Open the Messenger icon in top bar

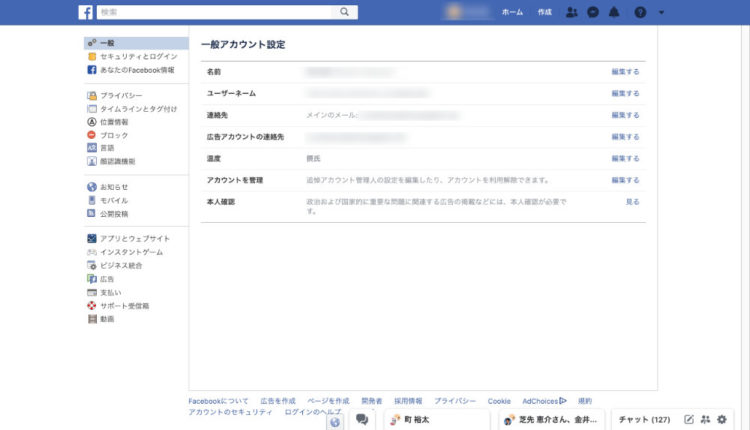coord(593,12)
